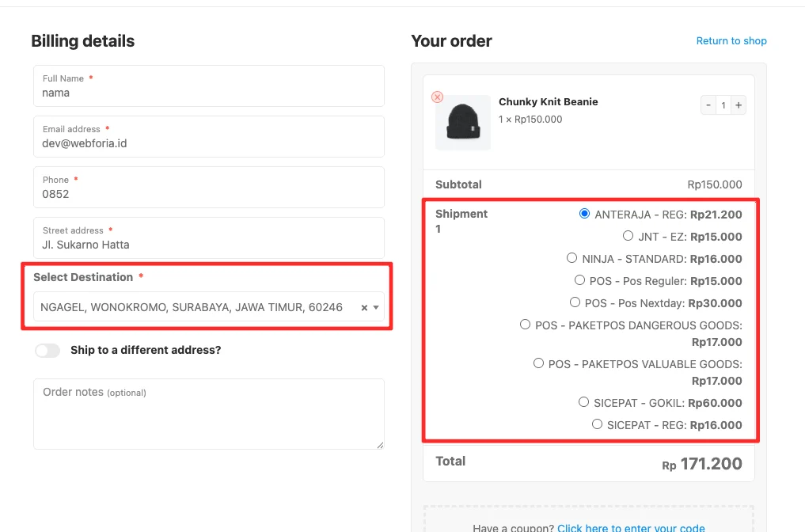Viewport: 805px width, 532px height.
Task: Click the plus icon to increase quantity
Action: point(738,104)
